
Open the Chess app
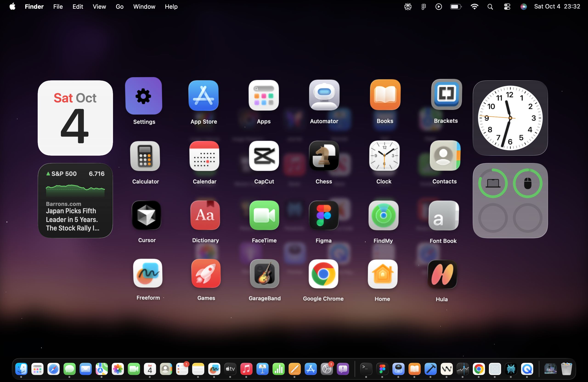[x=324, y=156]
